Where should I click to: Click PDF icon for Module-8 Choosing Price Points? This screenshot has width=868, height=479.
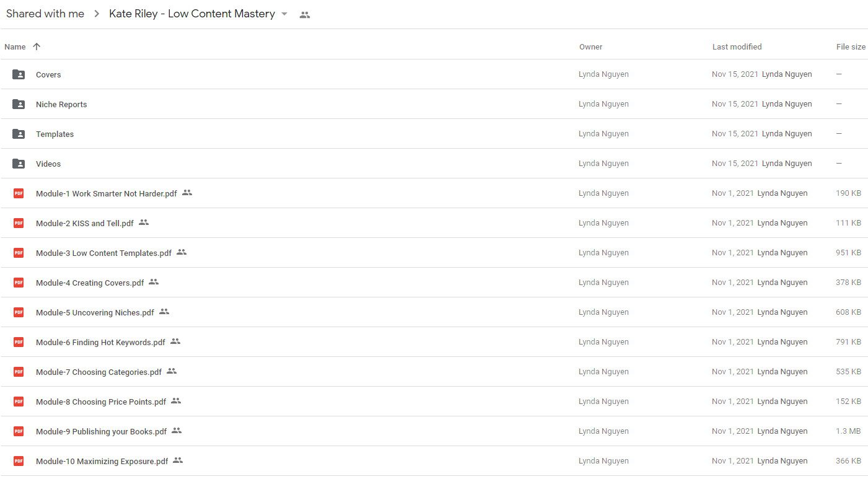19,402
